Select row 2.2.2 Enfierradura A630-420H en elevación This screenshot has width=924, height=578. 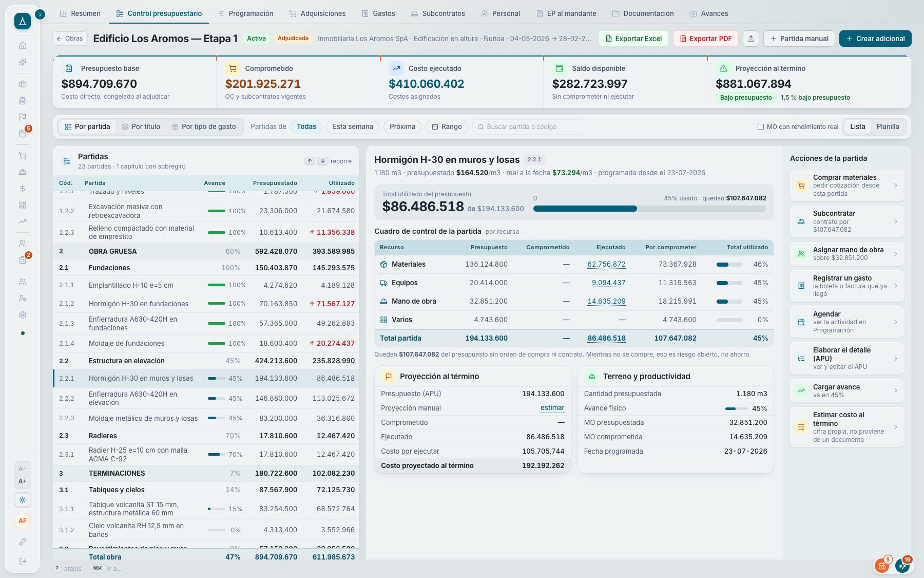click(x=206, y=398)
